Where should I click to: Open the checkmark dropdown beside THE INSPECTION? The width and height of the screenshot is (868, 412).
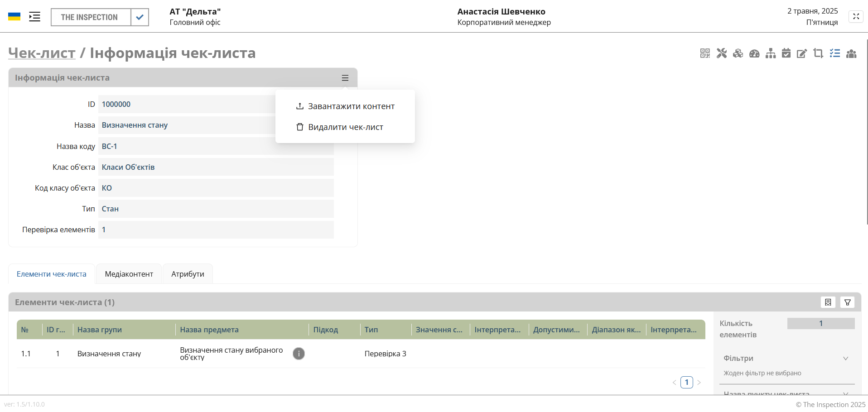tap(140, 17)
